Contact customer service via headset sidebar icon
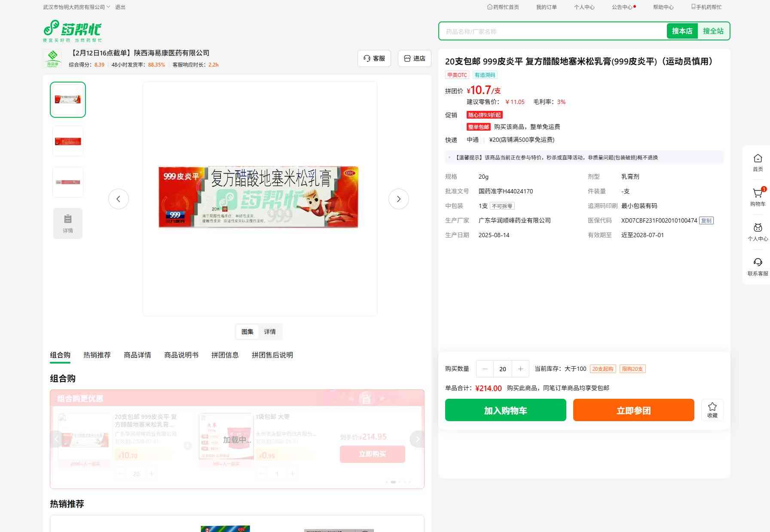770x532 pixels. click(x=758, y=263)
